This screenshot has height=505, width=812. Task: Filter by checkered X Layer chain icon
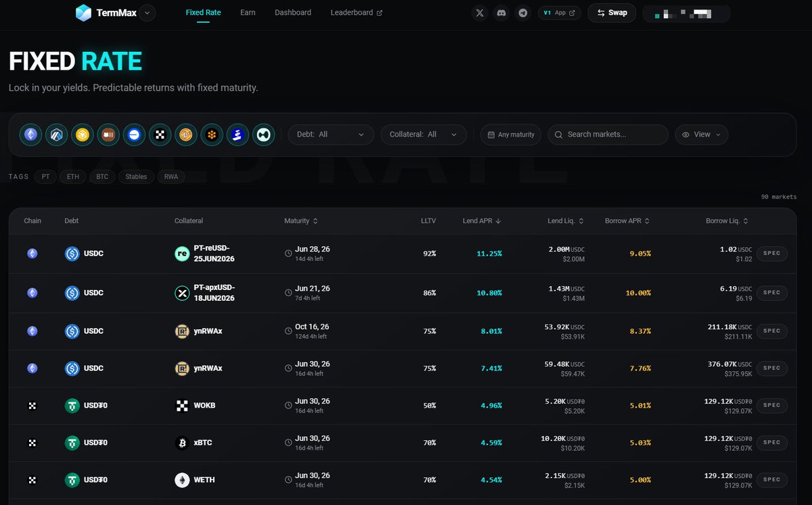[160, 135]
